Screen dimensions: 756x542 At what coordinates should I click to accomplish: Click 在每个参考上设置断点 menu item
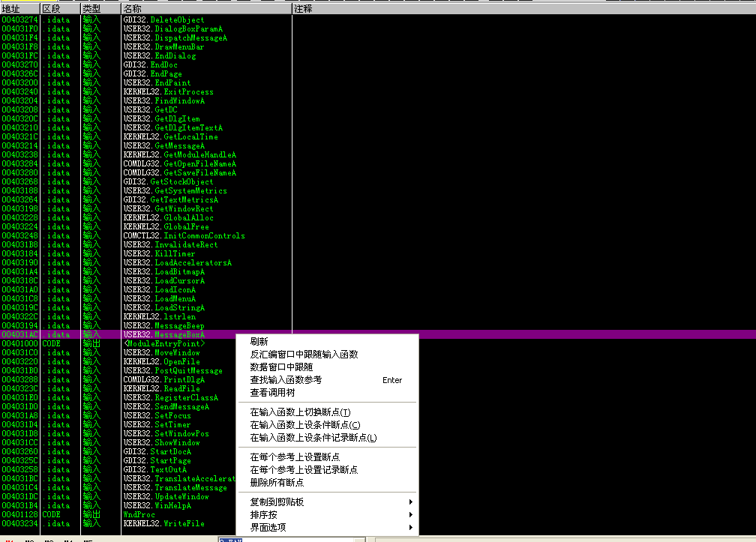pyautogui.click(x=328, y=457)
